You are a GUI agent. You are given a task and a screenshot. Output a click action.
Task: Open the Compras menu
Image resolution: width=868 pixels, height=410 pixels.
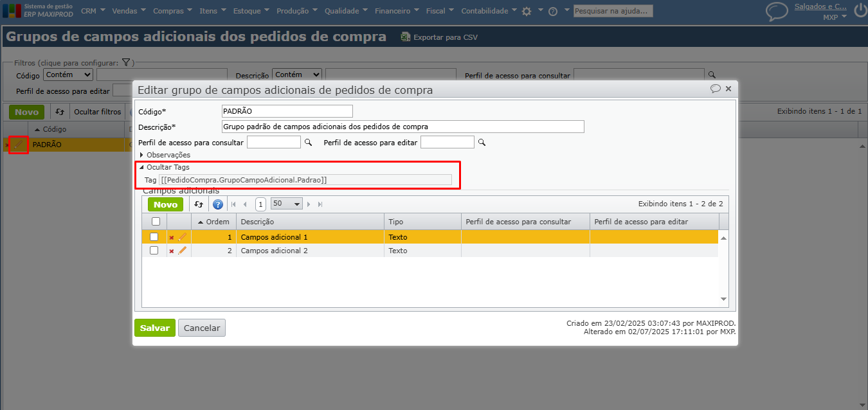click(173, 11)
